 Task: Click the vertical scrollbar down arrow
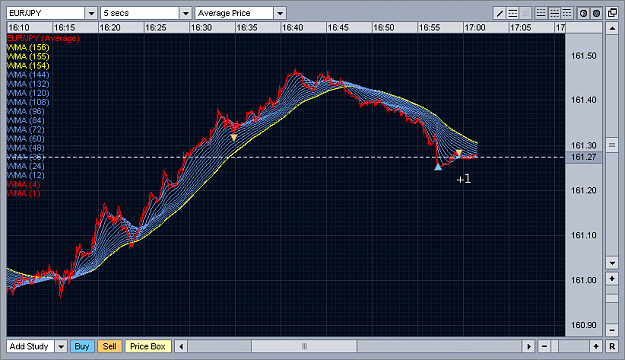[612, 263]
